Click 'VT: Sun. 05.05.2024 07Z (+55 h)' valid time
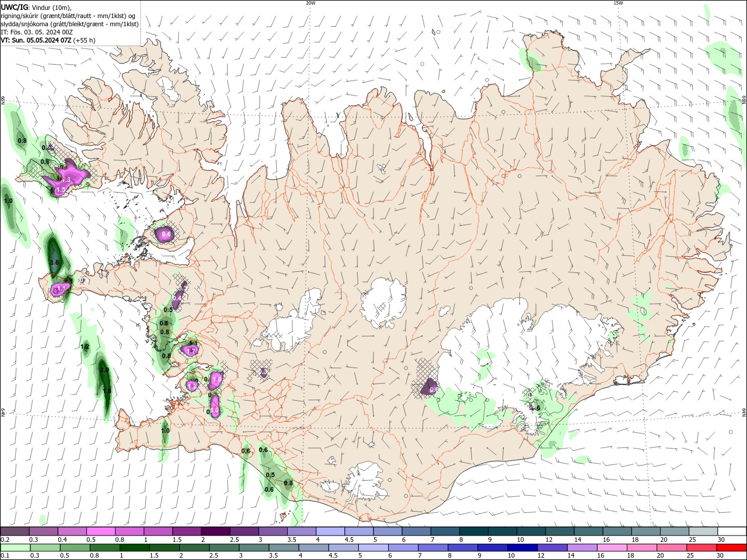Viewport: 747px width, 560px height. 48,40
